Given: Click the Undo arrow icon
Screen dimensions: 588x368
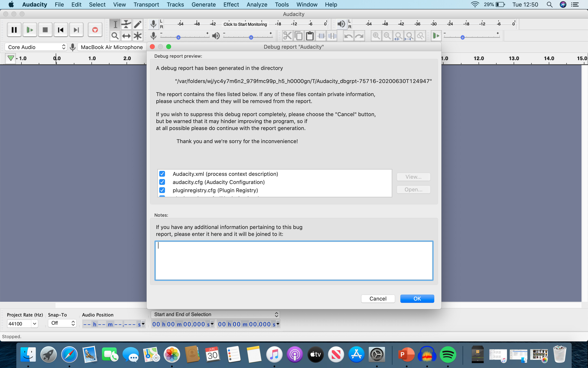Looking at the screenshot, I should (349, 36).
